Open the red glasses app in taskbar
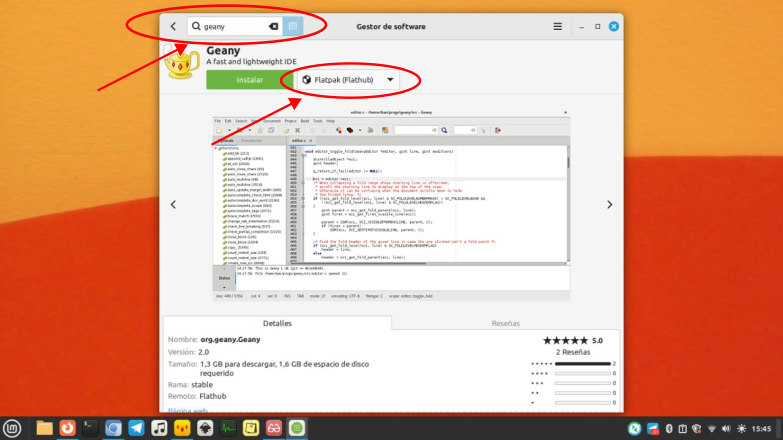The height and width of the screenshot is (440, 783). (274, 428)
